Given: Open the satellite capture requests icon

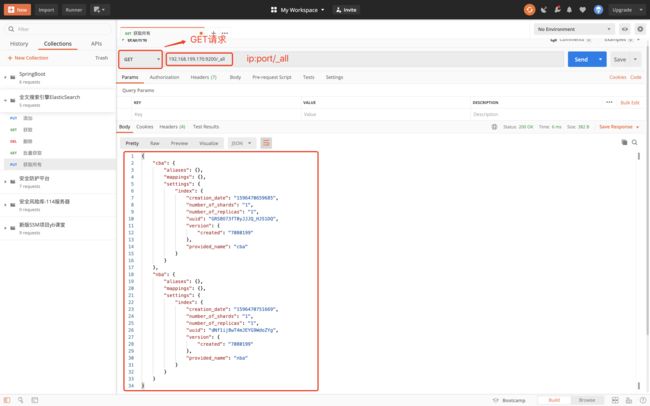Looking at the screenshot, I should pos(543,10).
